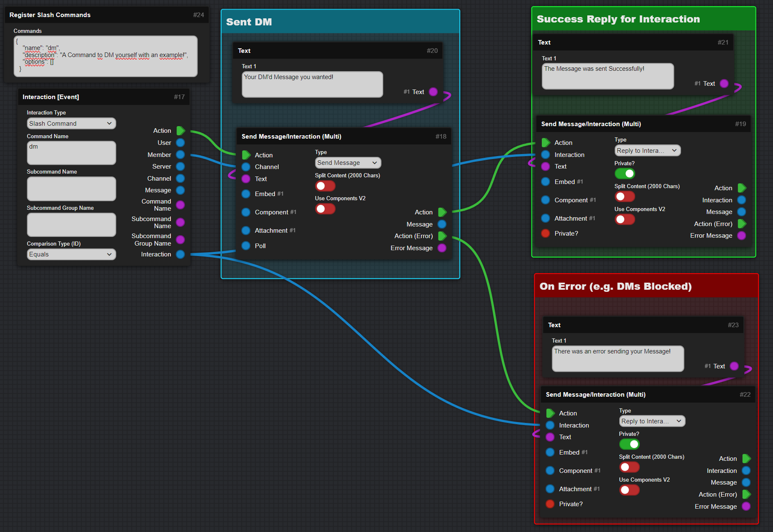Open the Type dropdown on node #19

(x=647, y=151)
